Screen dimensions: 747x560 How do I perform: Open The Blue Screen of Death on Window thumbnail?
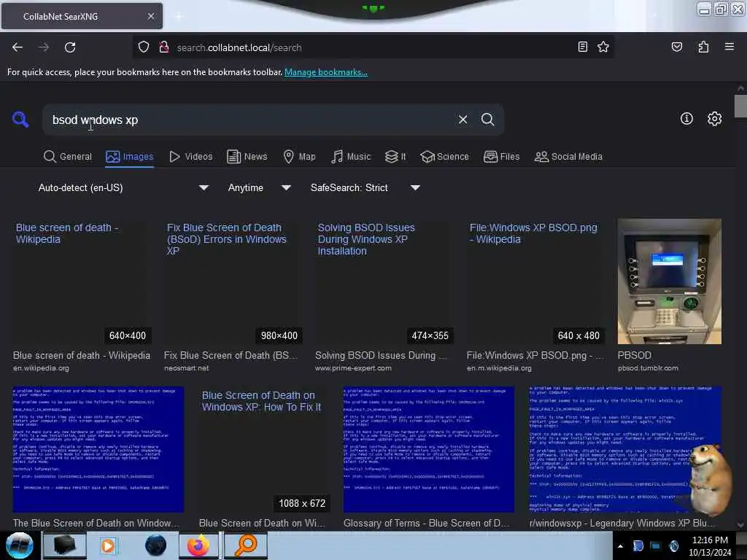click(x=98, y=449)
